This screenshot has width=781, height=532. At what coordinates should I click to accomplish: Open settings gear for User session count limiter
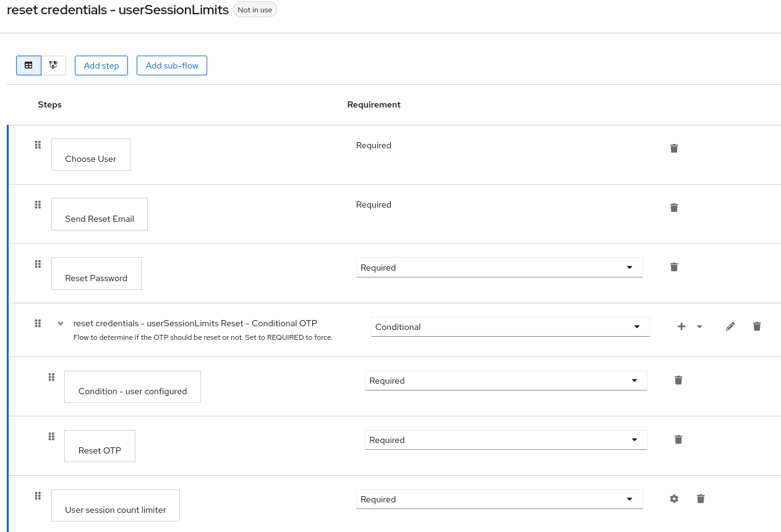pos(673,499)
